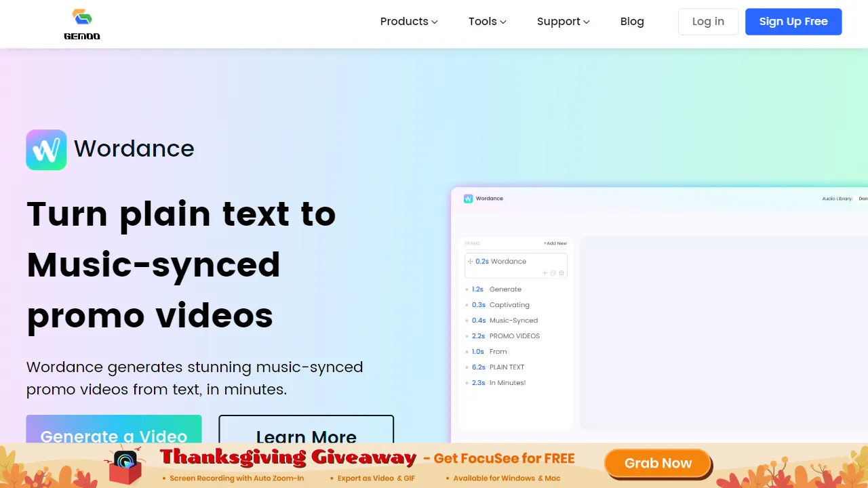The width and height of the screenshot is (868, 488).
Task: Click the Gemoo logo in the header
Action: click(82, 24)
